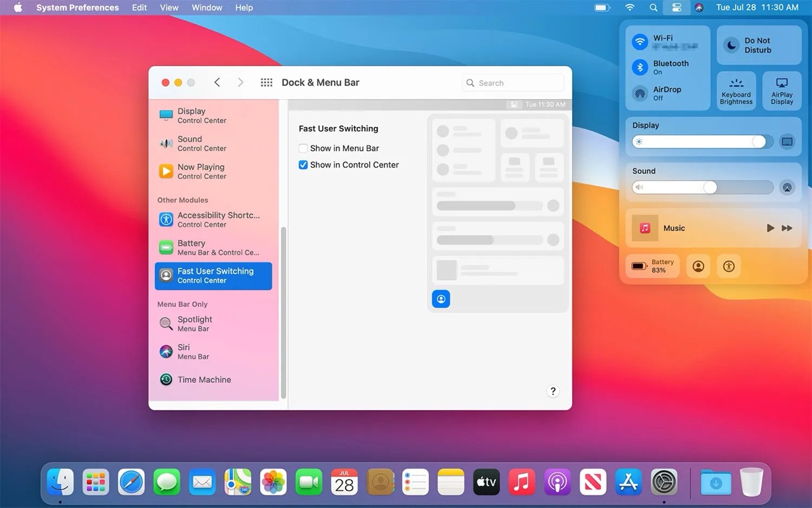Open the View menu
The width and height of the screenshot is (812, 508).
click(x=169, y=8)
